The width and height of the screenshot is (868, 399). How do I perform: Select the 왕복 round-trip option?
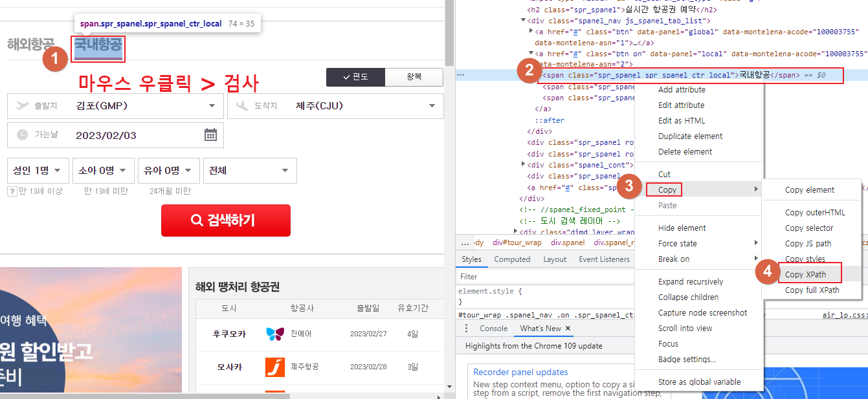pos(414,77)
